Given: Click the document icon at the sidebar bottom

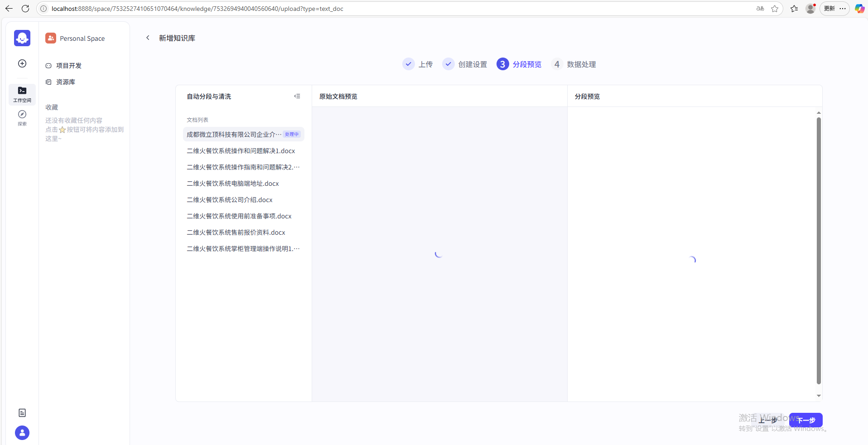Looking at the screenshot, I should (x=22, y=413).
